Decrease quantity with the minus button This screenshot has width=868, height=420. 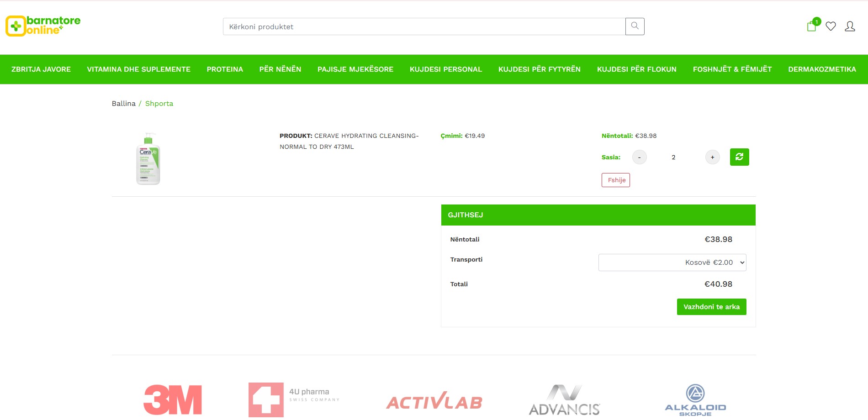640,157
